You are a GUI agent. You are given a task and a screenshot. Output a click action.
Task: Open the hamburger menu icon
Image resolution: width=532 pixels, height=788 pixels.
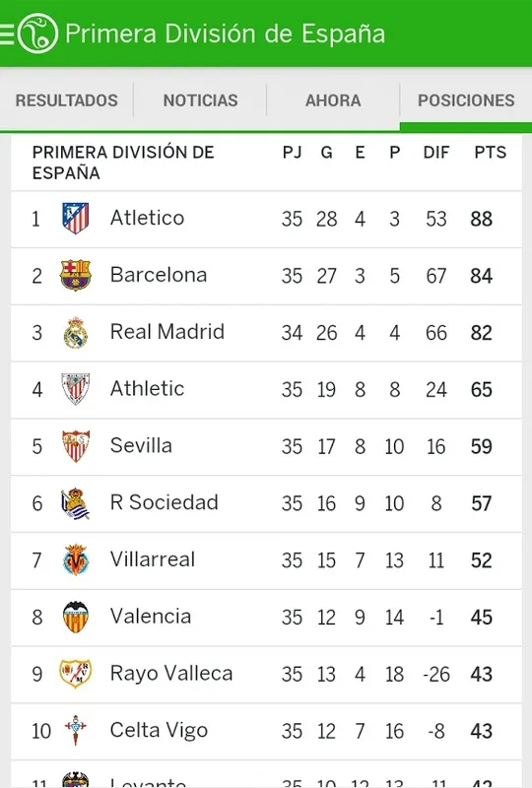tap(7, 34)
